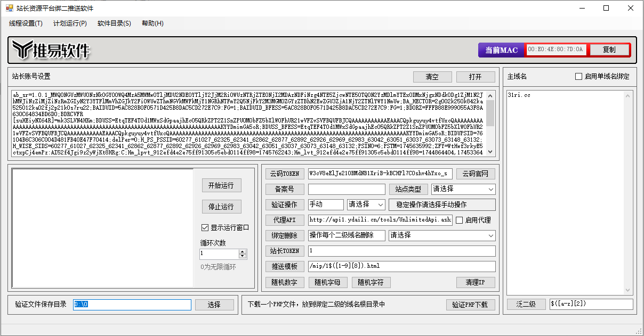
Task: Toggle 启用单域名绑定 checkbox
Action: (579, 76)
